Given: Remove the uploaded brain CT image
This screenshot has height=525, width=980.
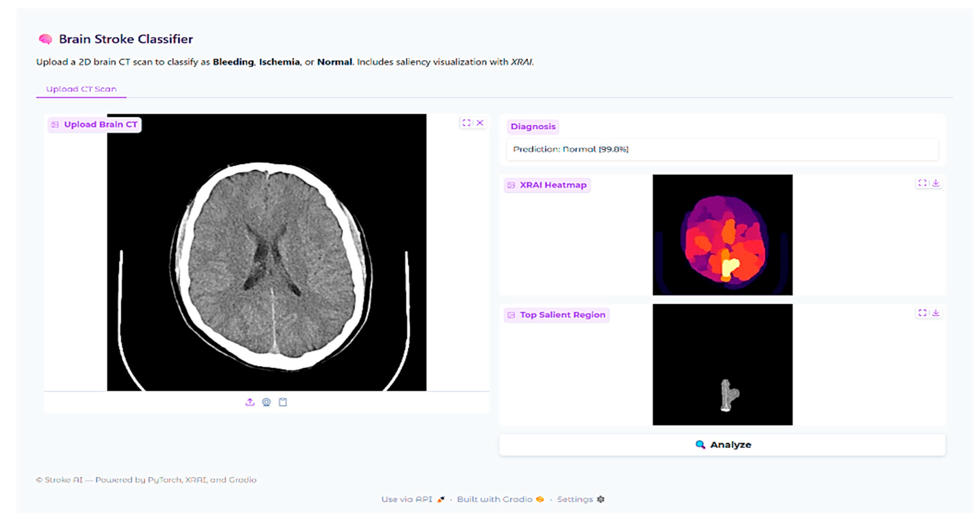Looking at the screenshot, I should point(480,122).
